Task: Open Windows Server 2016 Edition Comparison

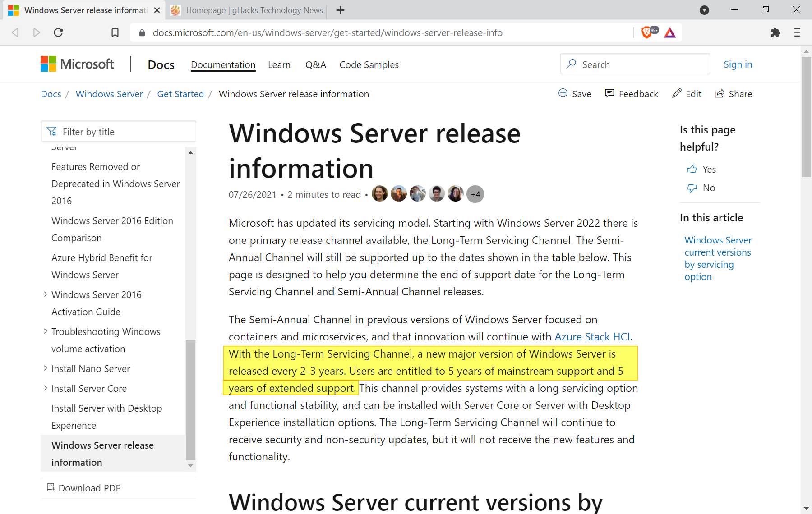Action: 112,229
